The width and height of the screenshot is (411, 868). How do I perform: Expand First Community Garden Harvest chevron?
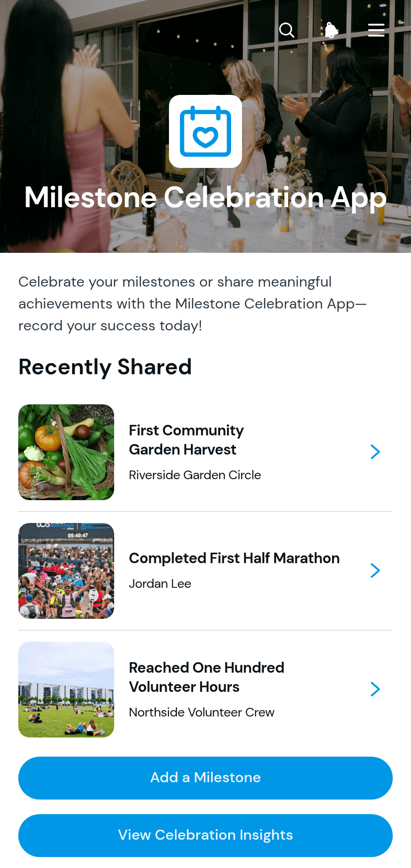[x=375, y=452]
